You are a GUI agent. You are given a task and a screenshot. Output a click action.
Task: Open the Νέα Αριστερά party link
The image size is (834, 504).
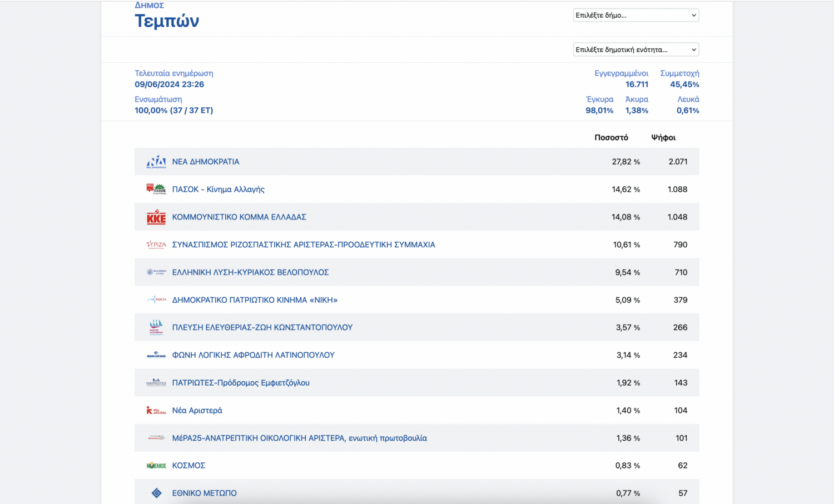[x=197, y=410]
